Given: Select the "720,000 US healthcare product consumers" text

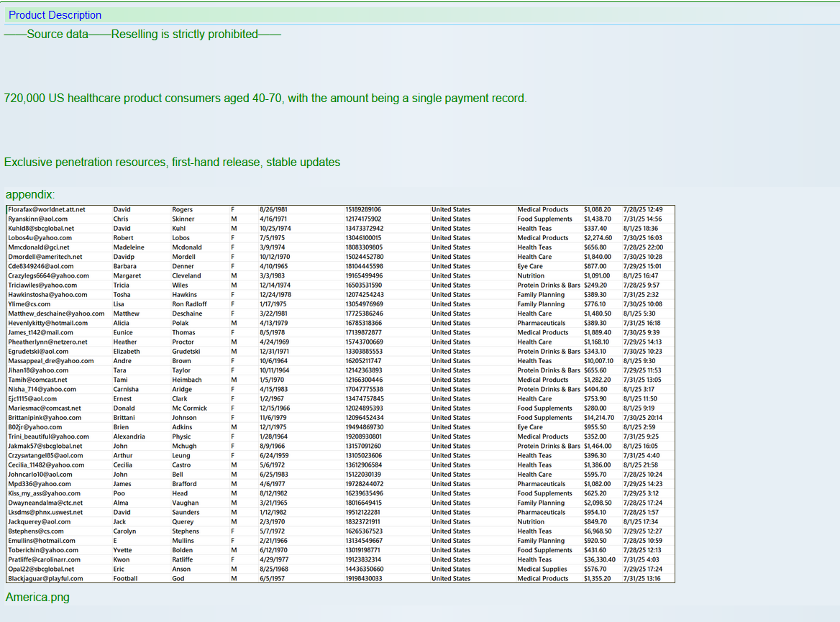Looking at the screenshot, I should click(265, 98).
